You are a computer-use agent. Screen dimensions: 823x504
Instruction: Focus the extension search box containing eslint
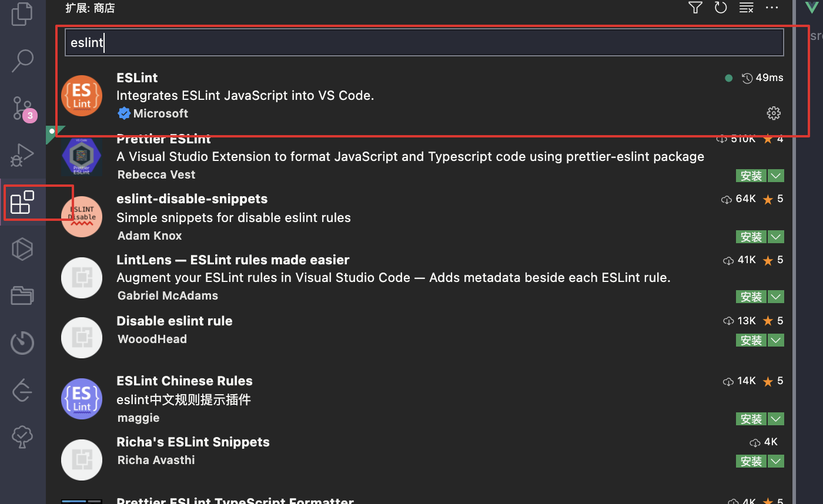click(x=423, y=43)
